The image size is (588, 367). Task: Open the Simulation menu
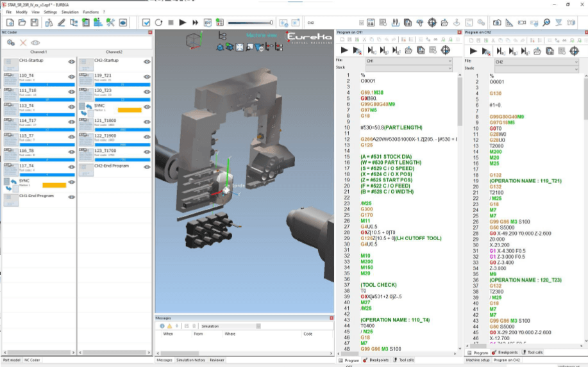pos(70,12)
